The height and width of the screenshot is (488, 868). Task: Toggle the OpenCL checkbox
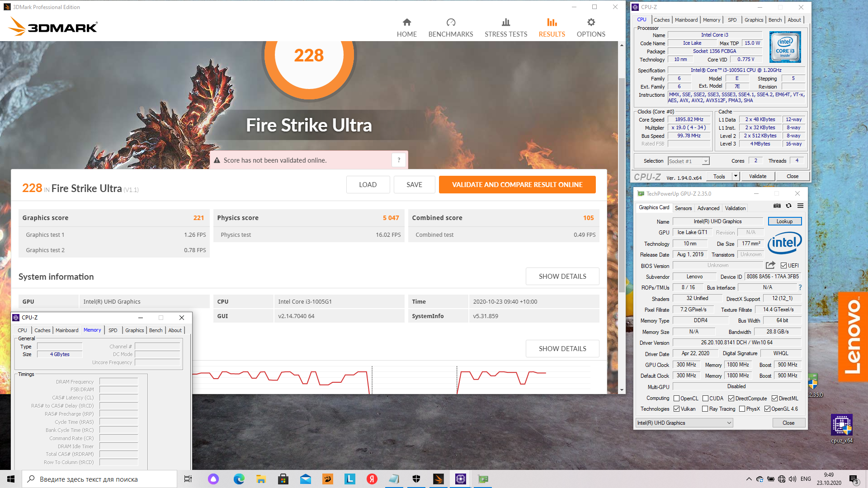pos(676,399)
